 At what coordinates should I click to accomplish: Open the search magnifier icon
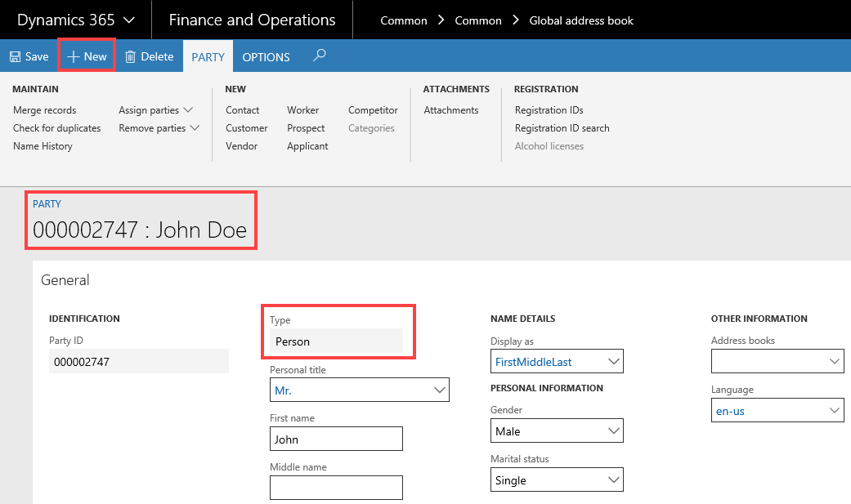320,56
